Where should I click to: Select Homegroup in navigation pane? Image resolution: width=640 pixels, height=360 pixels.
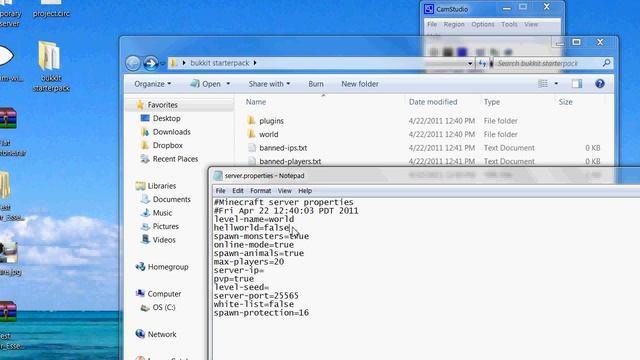point(168,267)
